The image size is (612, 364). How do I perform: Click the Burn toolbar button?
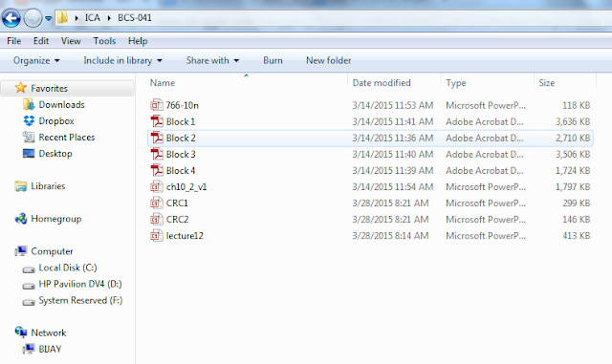pyautogui.click(x=273, y=60)
